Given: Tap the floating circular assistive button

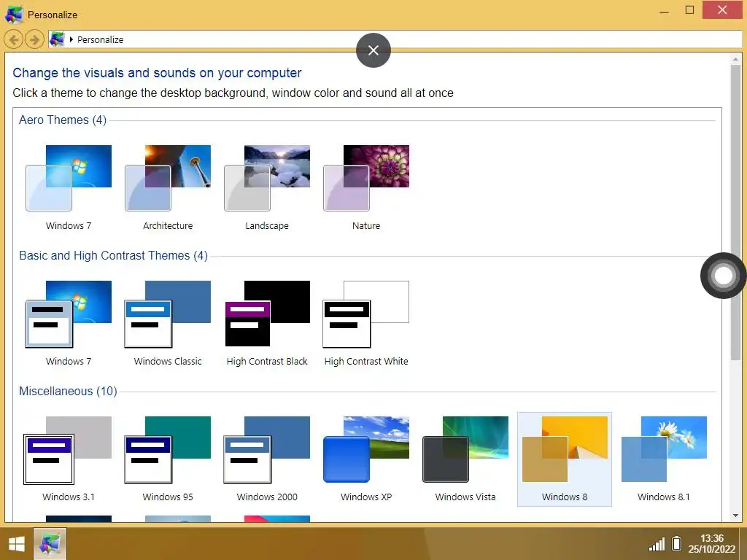Looking at the screenshot, I should (x=723, y=275).
